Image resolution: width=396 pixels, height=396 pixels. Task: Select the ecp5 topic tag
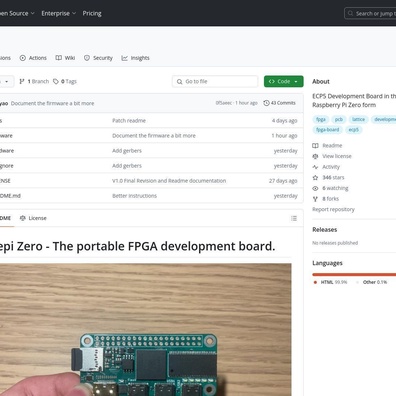tap(354, 130)
